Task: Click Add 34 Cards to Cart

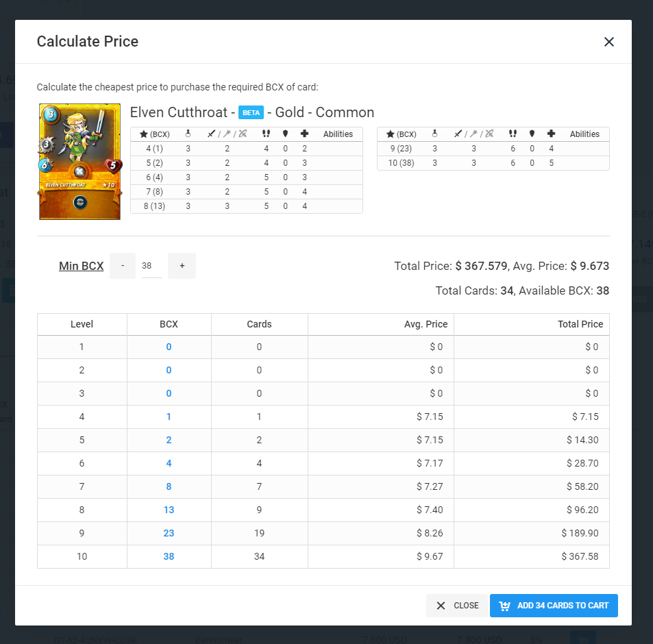Action: (x=554, y=606)
